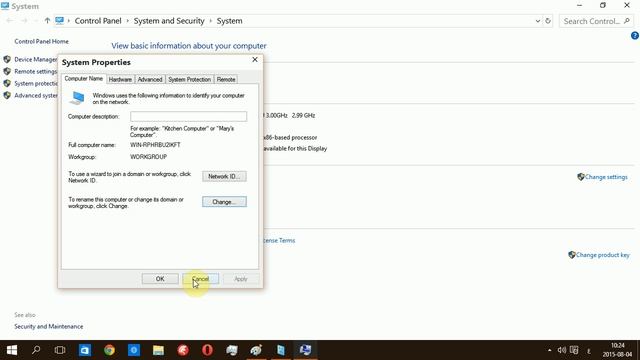Select the Computer Name tab
The width and height of the screenshot is (640, 360).
pyautogui.click(x=84, y=78)
